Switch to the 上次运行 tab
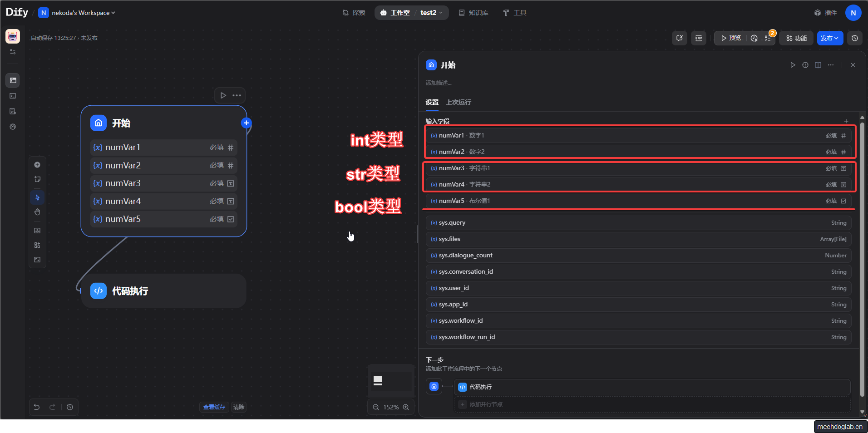Screen dimensions: 868x433 (x=458, y=102)
